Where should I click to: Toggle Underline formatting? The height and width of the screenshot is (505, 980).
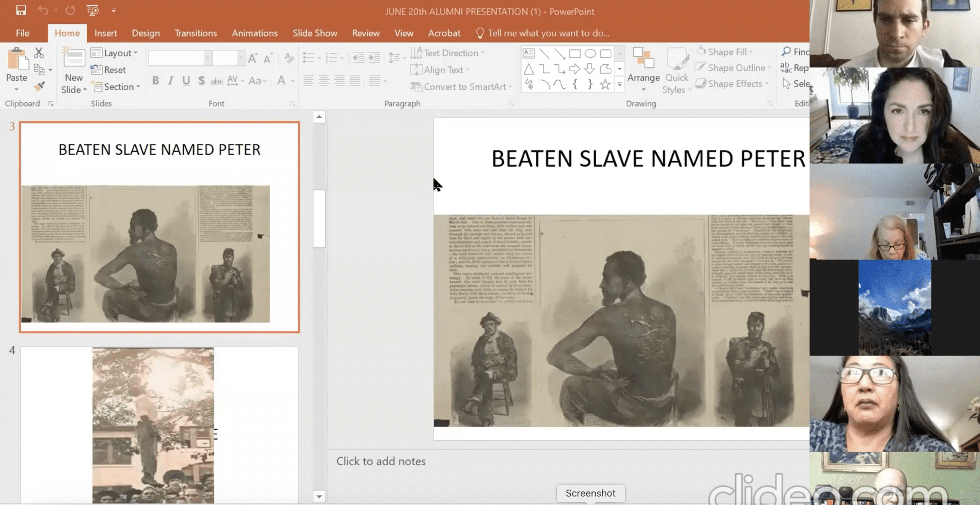click(x=186, y=80)
